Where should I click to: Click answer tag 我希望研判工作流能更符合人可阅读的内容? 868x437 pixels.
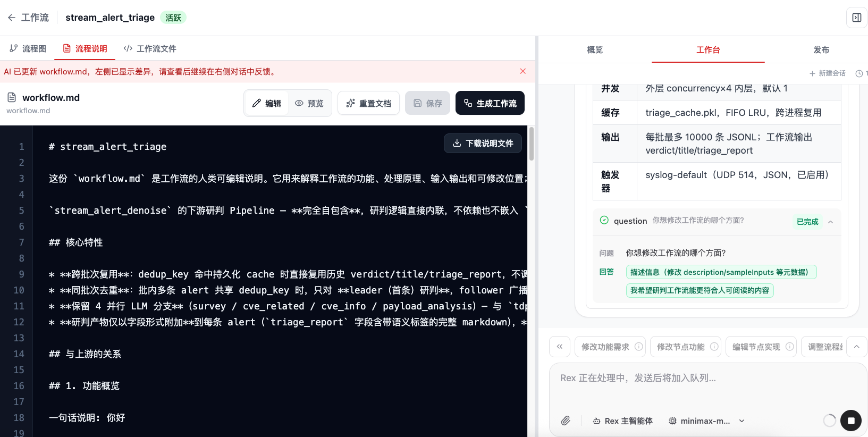[700, 290]
